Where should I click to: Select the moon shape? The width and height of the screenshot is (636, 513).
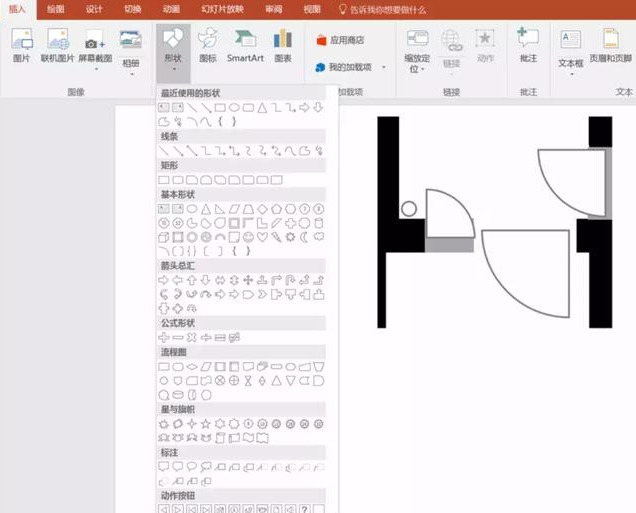click(304, 237)
